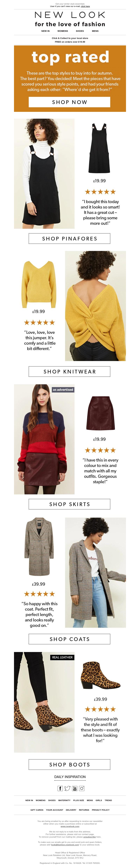Click the DAILY INSPIRATION link
This screenshot has height=868, width=140.
coord(70,777)
